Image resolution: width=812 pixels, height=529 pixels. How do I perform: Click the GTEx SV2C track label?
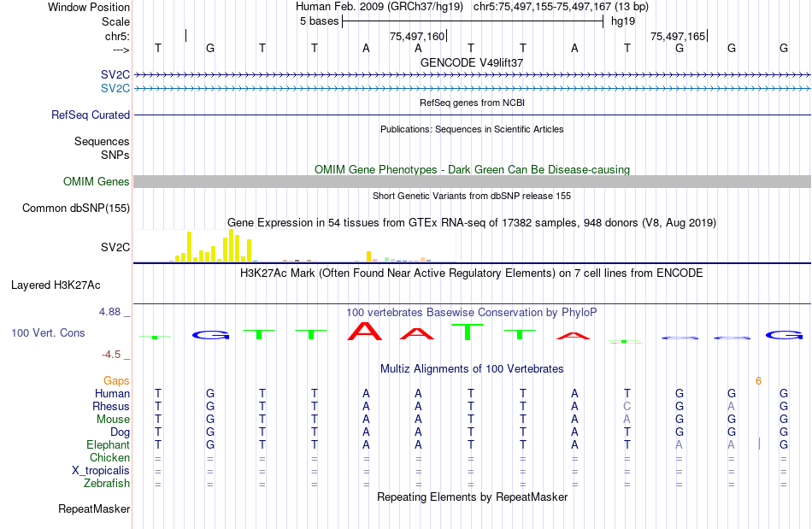click(x=115, y=248)
